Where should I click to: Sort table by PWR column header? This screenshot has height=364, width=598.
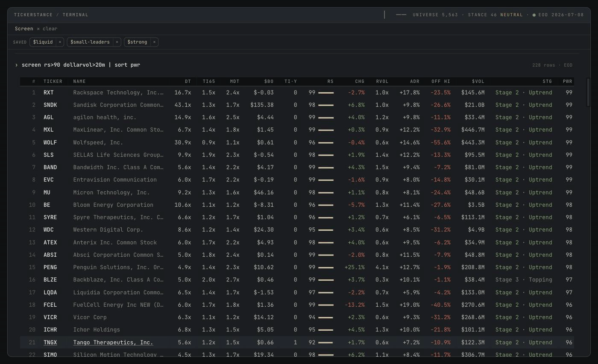coord(567,81)
